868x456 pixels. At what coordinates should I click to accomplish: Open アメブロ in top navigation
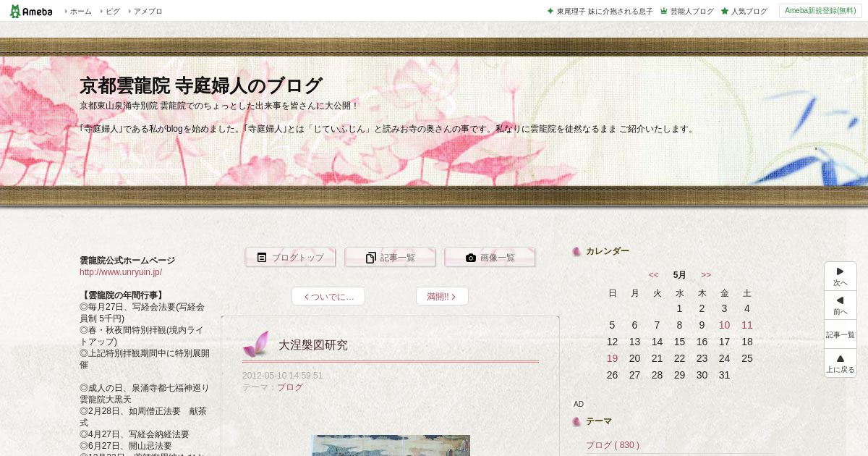(148, 12)
